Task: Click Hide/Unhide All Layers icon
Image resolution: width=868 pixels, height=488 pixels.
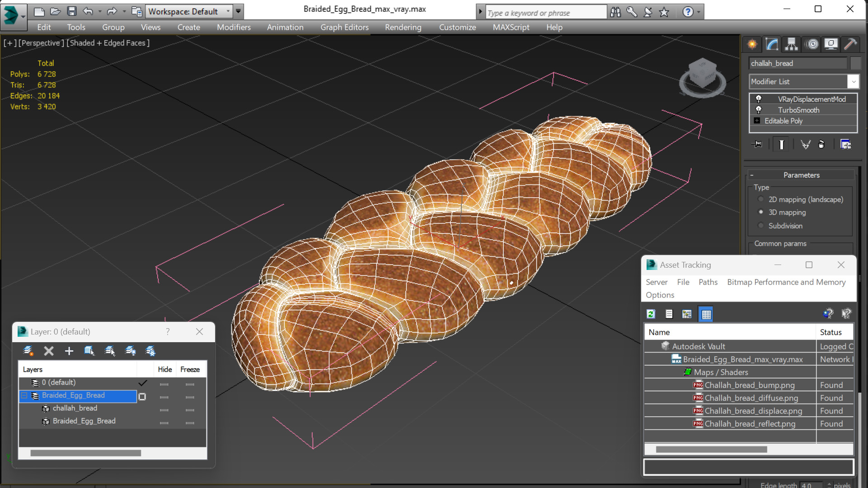Action: click(131, 351)
